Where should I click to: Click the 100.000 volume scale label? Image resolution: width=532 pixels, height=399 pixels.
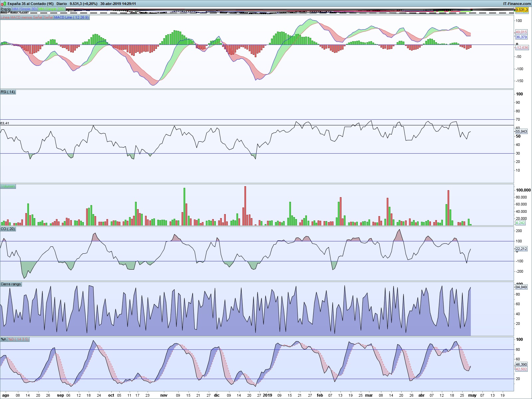click(x=523, y=190)
